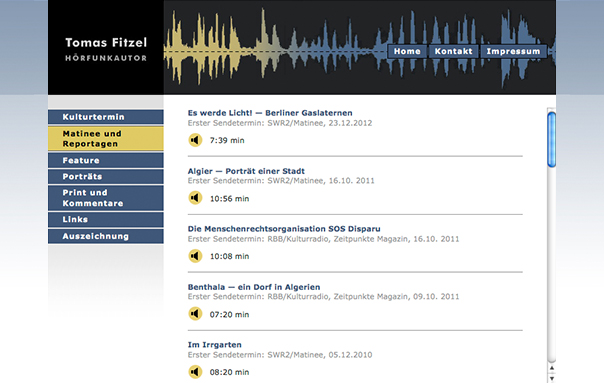This screenshot has width=604, height=383.
Task: Play the Im Irrgarten audio clip
Action: click(195, 372)
